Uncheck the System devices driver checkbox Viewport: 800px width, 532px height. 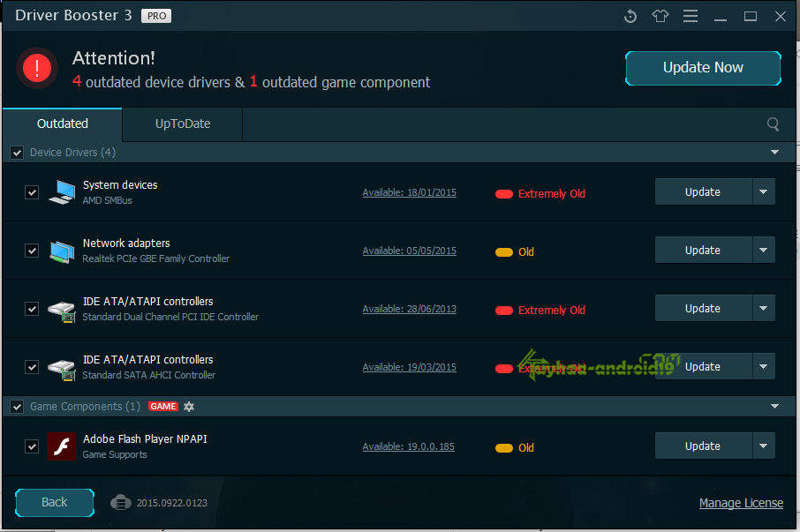coord(32,191)
